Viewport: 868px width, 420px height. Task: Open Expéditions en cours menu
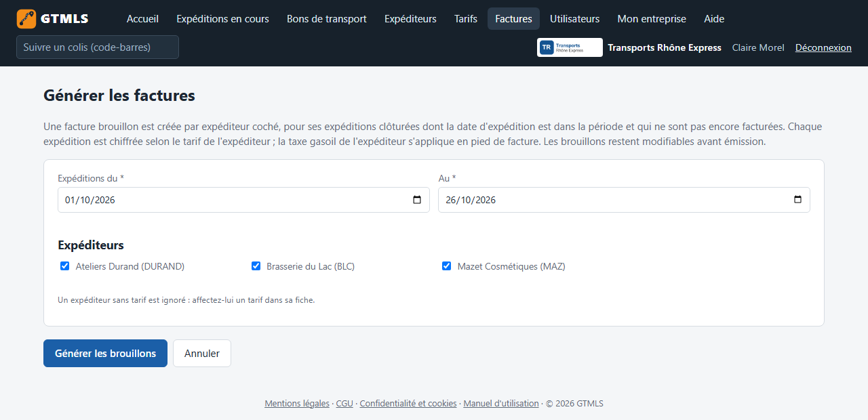(222, 19)
